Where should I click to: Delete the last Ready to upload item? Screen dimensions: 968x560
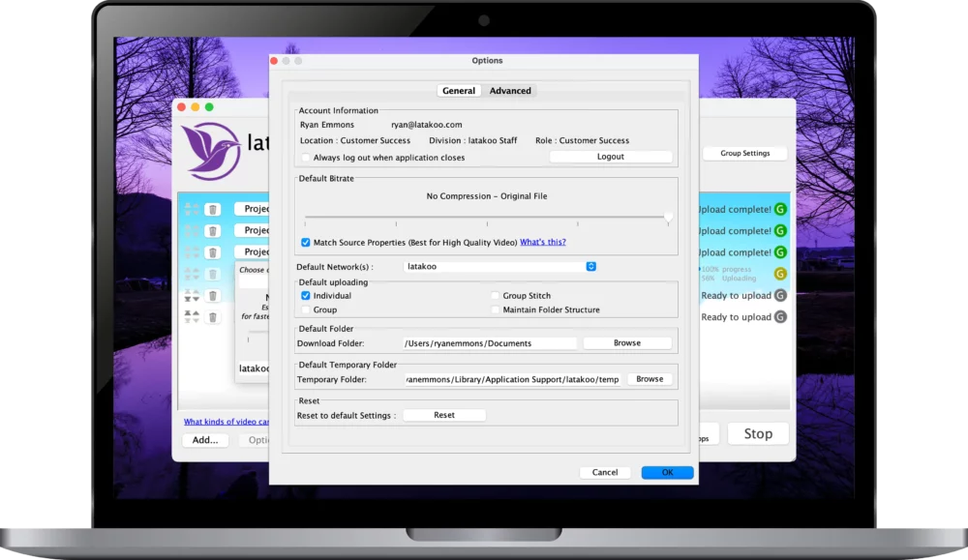(x=212, y=317)
